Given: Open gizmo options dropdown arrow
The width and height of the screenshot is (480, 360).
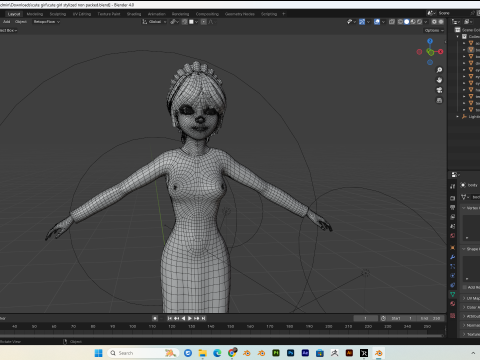Looking at the screenshot, I should point(368,22).
